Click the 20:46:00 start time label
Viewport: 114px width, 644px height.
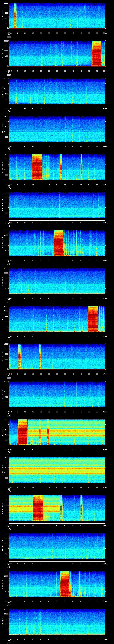(9, 374)
